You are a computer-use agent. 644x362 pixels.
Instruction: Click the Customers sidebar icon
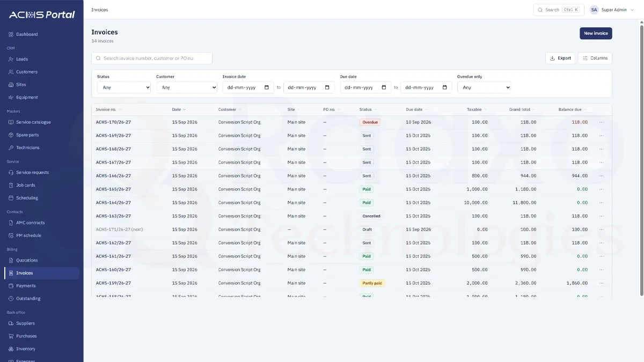tap(11, 72)
